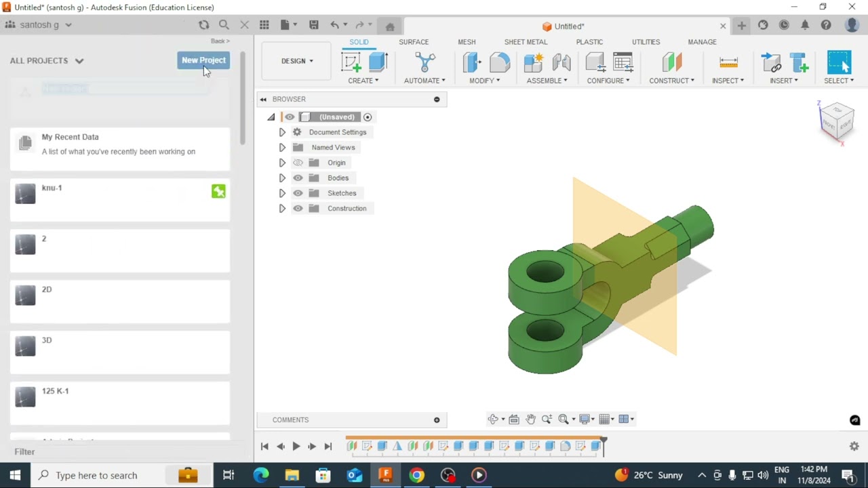
Task: Click the second Insert toolbar icon
Action: click(800, 62)
